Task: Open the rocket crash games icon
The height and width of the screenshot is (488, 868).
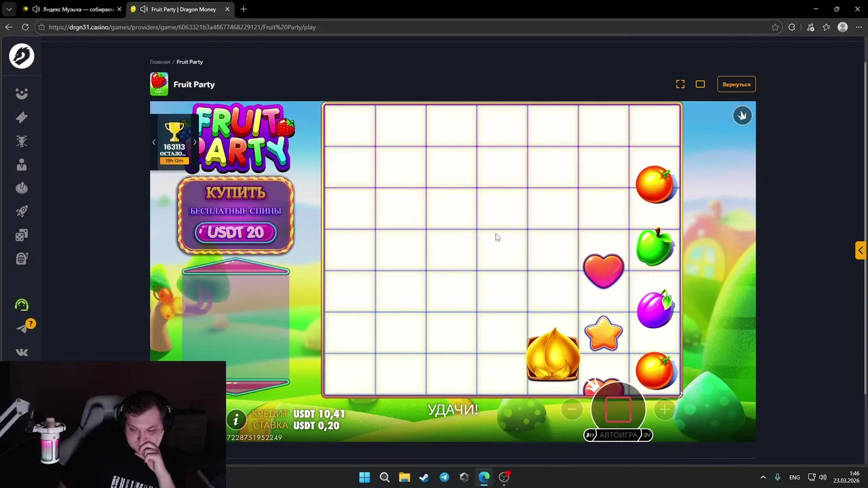Action: point(22,211)
